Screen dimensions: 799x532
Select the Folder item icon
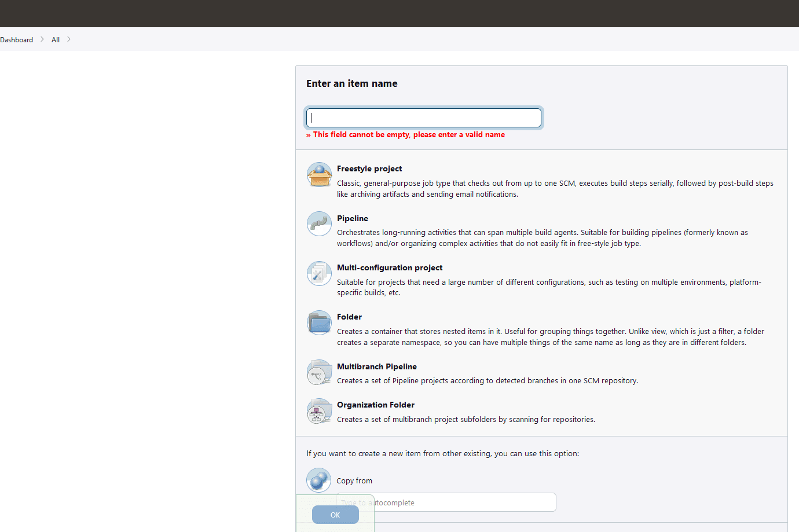(319, 322)
